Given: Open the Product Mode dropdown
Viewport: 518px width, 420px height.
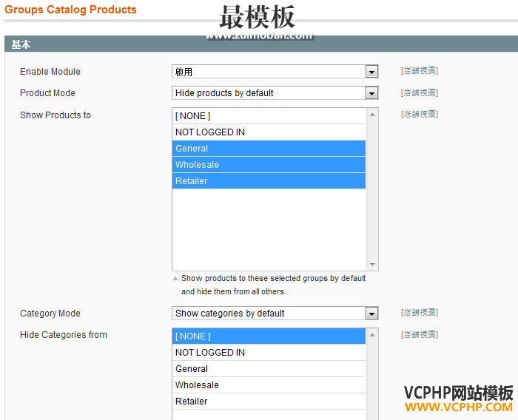Looking at the screenshot, I should [275, 93].
